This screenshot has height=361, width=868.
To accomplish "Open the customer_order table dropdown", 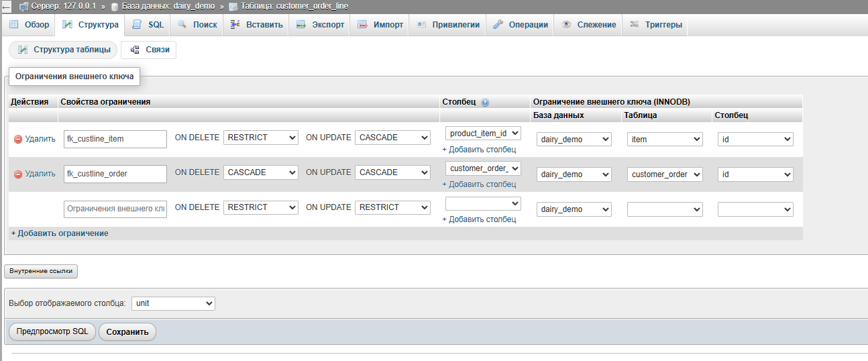I will coord(665,174).
